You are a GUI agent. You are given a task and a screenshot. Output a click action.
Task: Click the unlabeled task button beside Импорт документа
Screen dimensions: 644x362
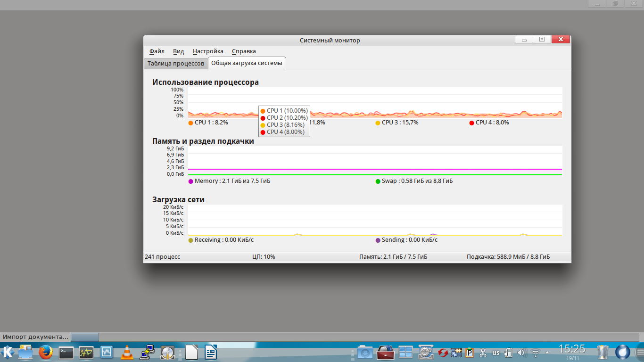[85, 337]
